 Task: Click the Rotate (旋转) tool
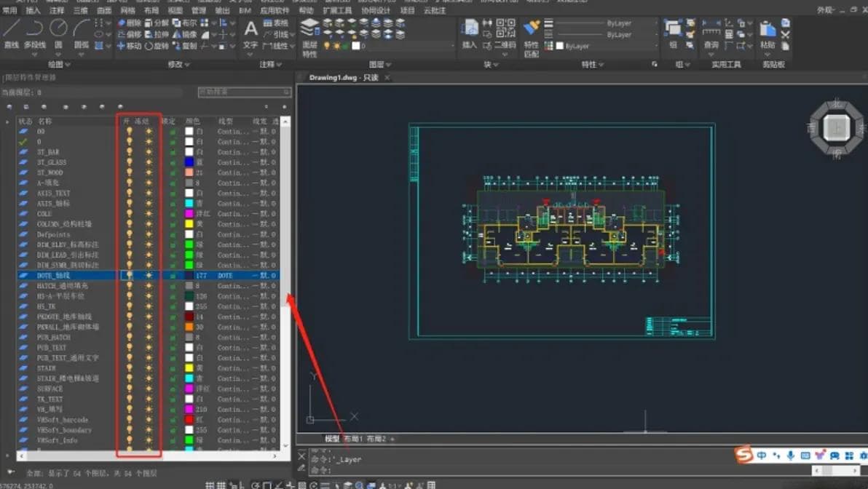(157, 46)
